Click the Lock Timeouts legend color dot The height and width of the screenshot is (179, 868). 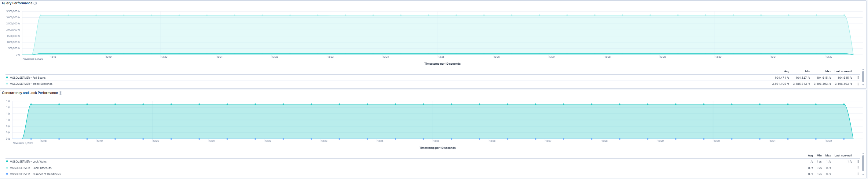point(7,168)
